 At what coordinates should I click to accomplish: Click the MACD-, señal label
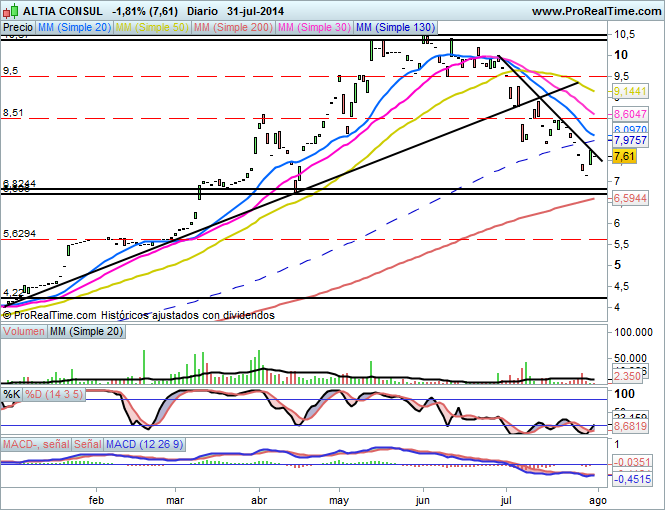35,443
